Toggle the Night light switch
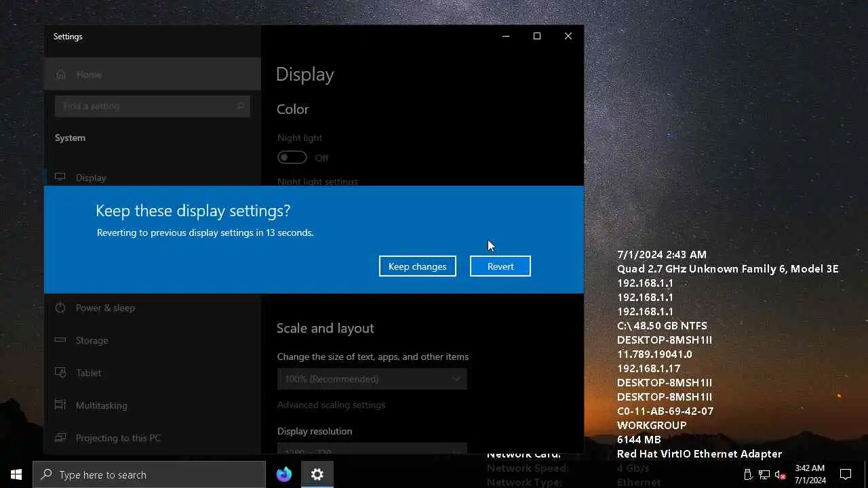 292,157
